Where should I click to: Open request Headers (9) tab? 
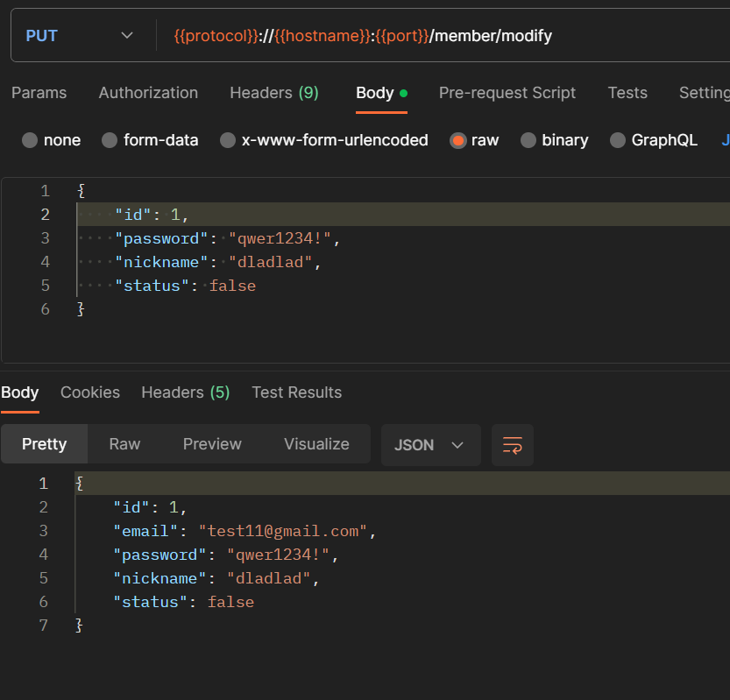(273, 93)
